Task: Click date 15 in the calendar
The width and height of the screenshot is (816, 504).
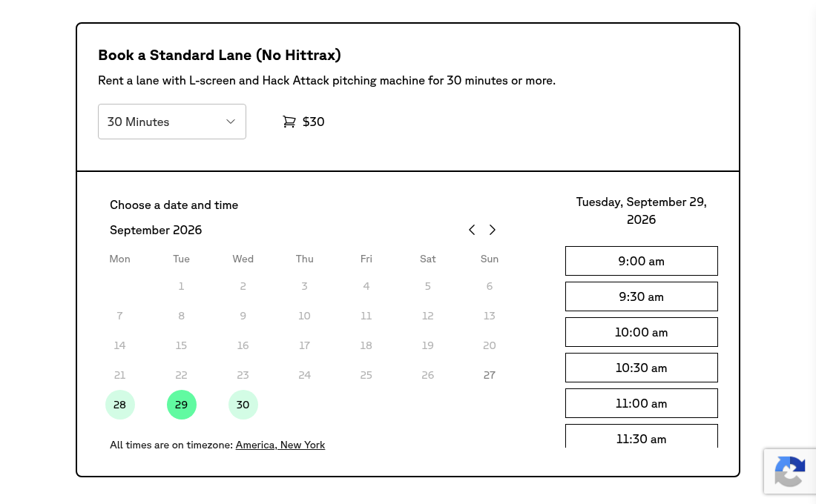Action: (x=181, y=345)
